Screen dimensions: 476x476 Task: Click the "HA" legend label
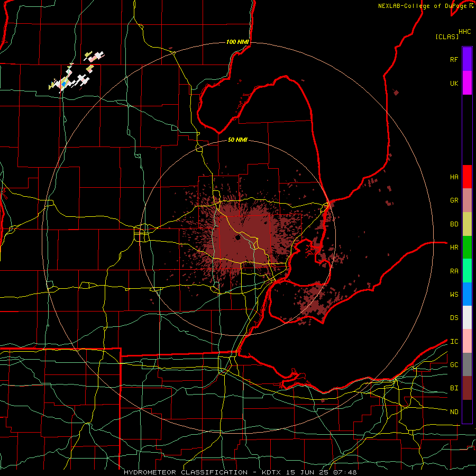tap(454, 177)
